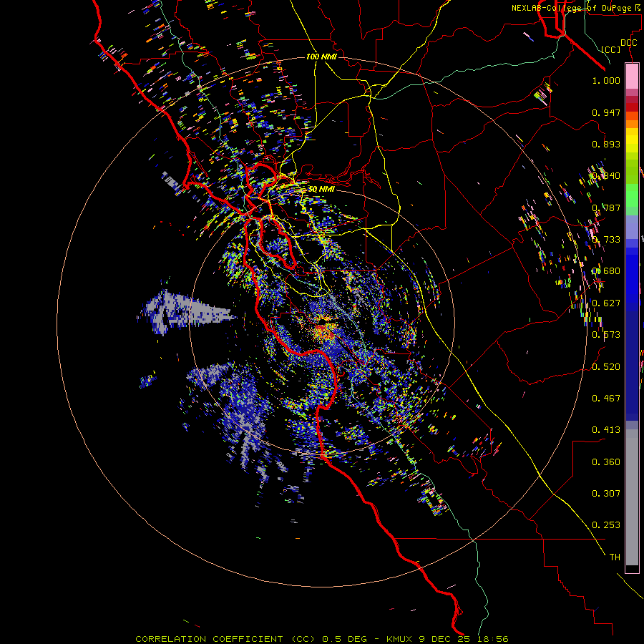Click the DCC label above the color scale

(628, 43)
